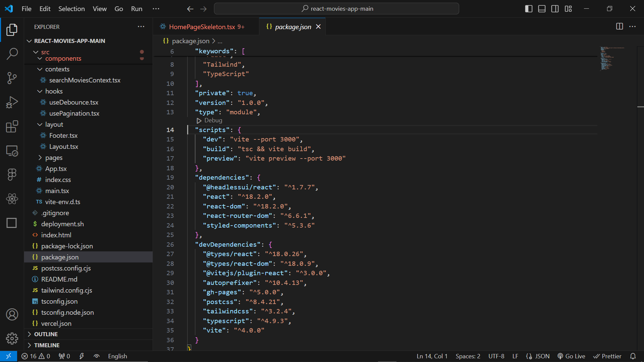Open the Extensions view
644x362 pixels.
tap(12, 127)
